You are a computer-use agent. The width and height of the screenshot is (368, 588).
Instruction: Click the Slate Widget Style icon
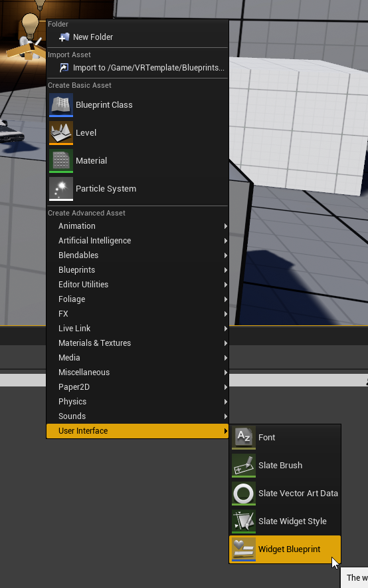[244, 521]
